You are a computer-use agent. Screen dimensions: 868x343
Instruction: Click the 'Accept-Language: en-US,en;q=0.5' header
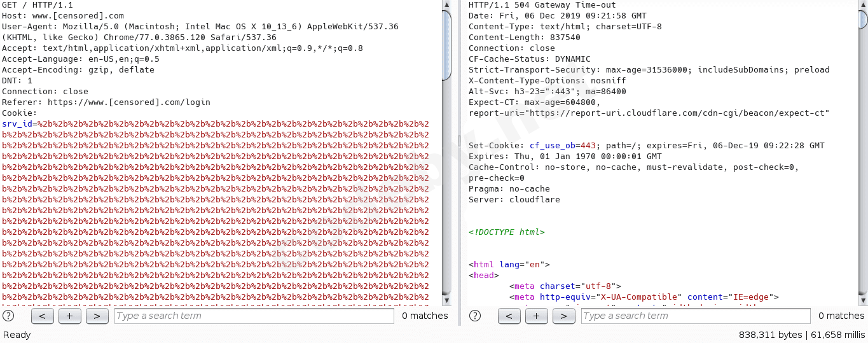(81, 59)
